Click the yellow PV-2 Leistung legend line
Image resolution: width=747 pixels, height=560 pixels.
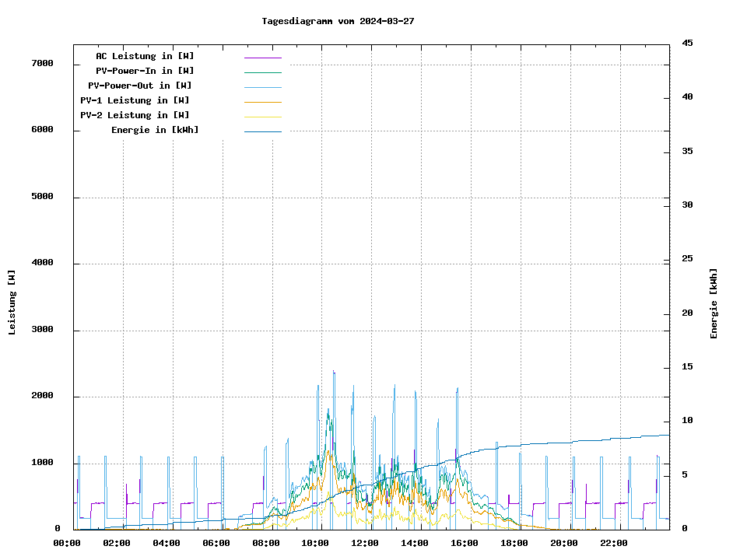262,117
